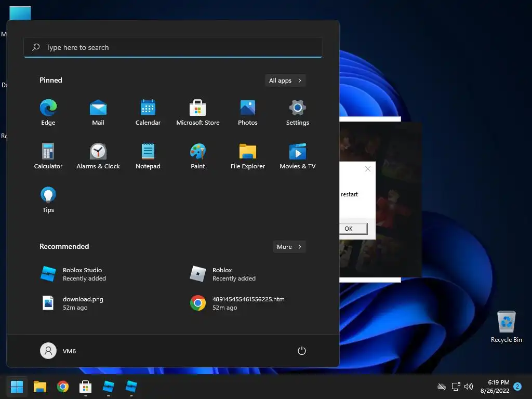Image resolution: width=532 pixels, height=399 pixels.
Task: Open Microsoft Store from pinned apps
Action: 198,112
